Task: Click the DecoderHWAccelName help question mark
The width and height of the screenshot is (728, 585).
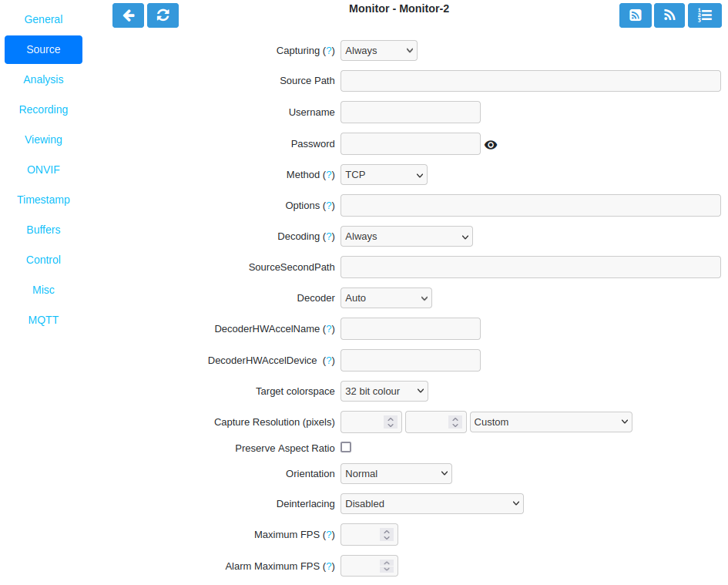Action: (329, 329)
